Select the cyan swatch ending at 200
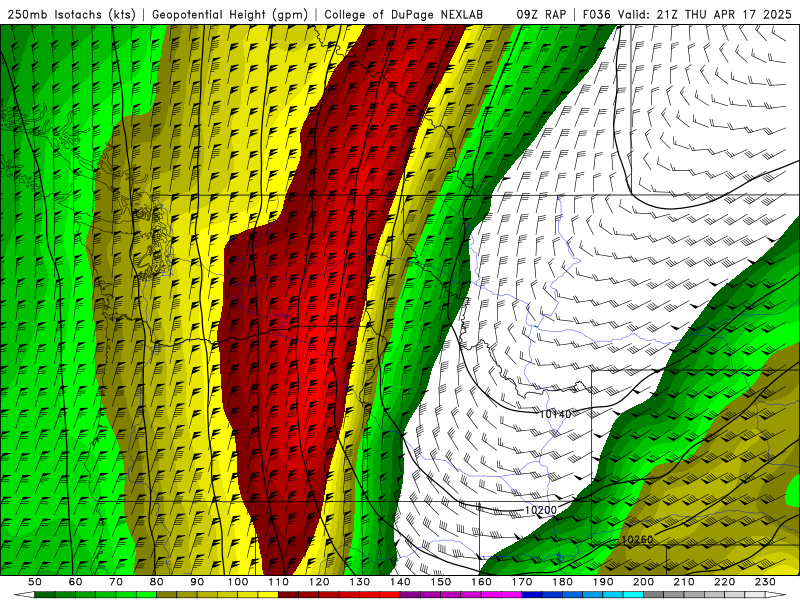The width and height of the screenshot is (800, 600). [x=634, y=595]
